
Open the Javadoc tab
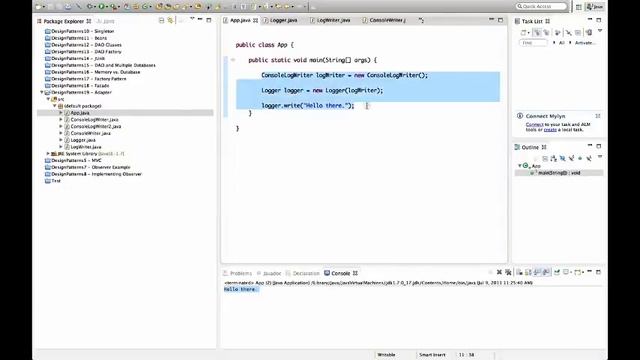269,273
